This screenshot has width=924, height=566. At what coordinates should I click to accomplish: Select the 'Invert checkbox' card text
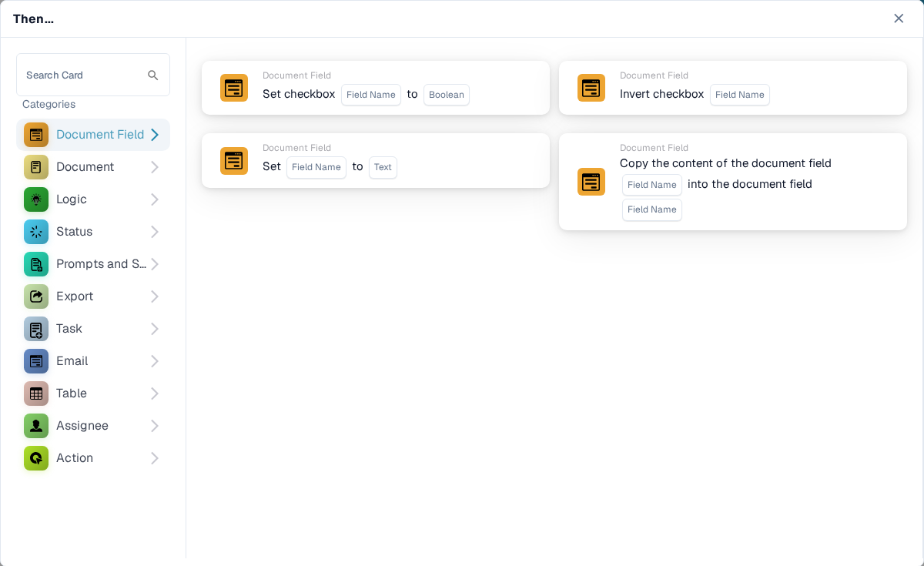662,94
